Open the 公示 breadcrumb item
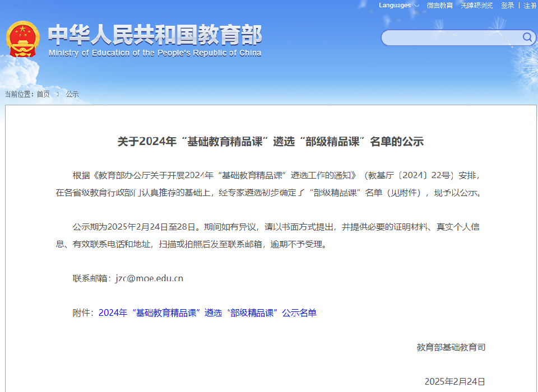Screen dimensions: 538x392 click(72, 94)
